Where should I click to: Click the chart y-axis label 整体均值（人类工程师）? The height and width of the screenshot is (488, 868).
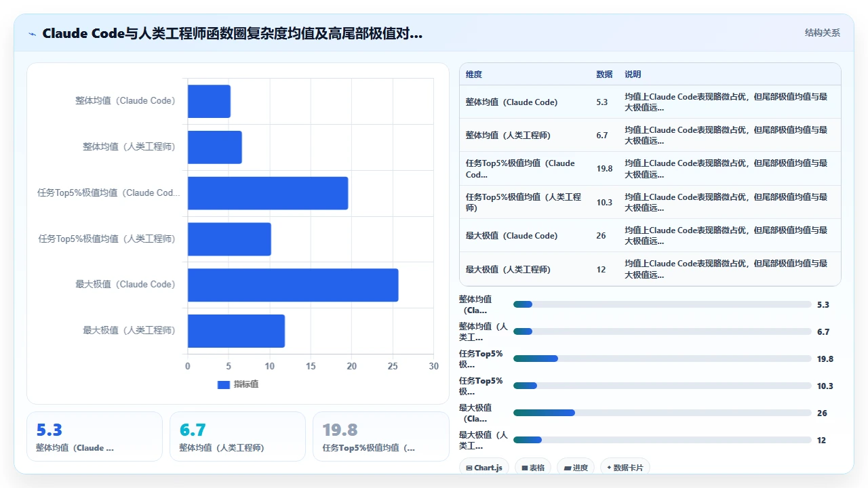[x=129, y=146]
